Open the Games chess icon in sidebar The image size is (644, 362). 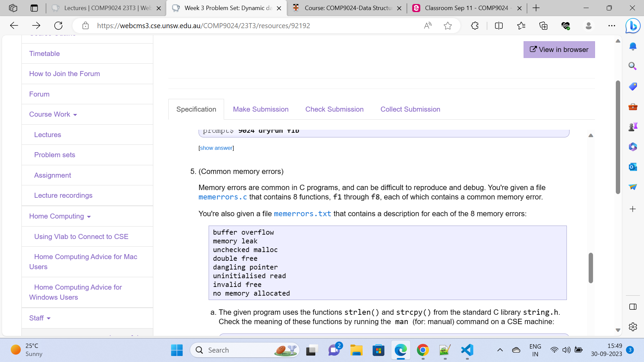point(633,127)
